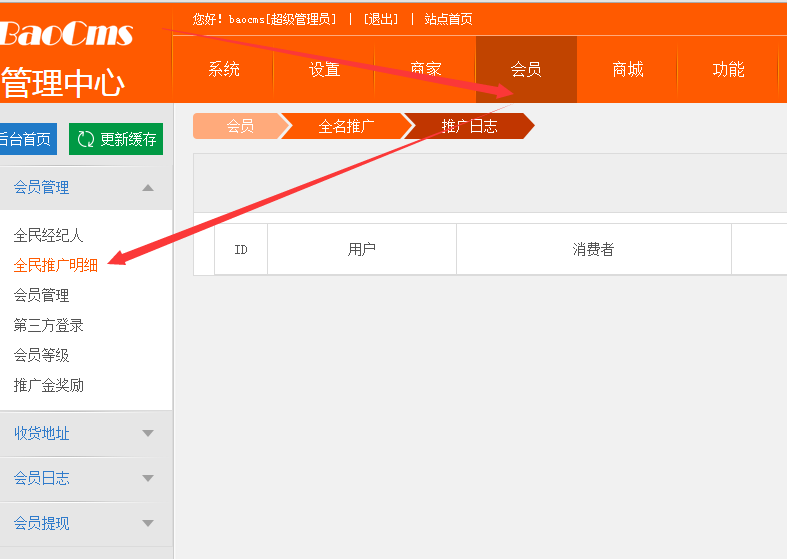Click the BaoCms logo
The height and width of the screenshot is (559, 787).
pyautogui.click(x=66, y=34)
